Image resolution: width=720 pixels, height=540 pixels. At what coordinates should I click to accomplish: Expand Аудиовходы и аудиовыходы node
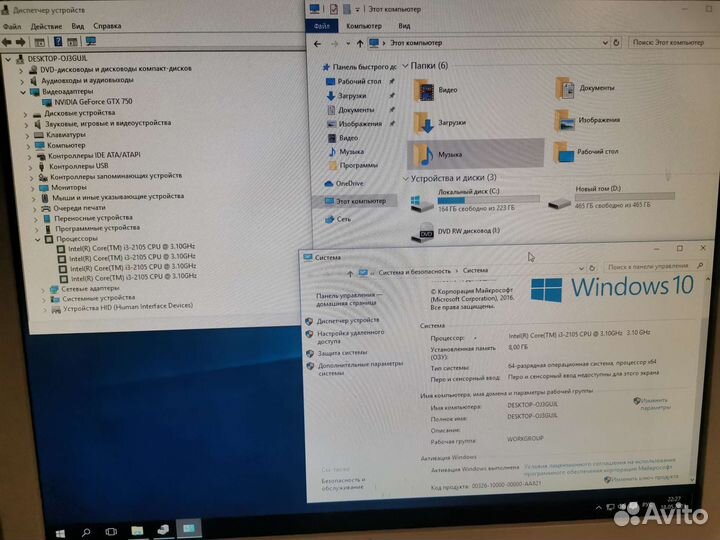22,81
